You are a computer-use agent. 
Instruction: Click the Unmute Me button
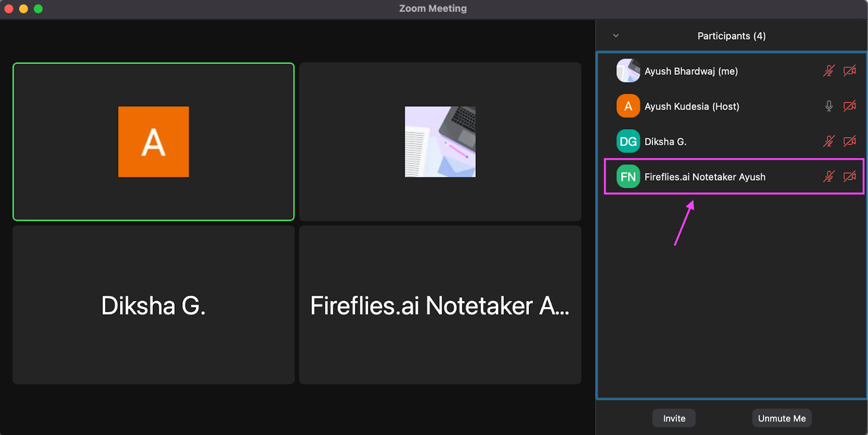click(x=782, y=418)
